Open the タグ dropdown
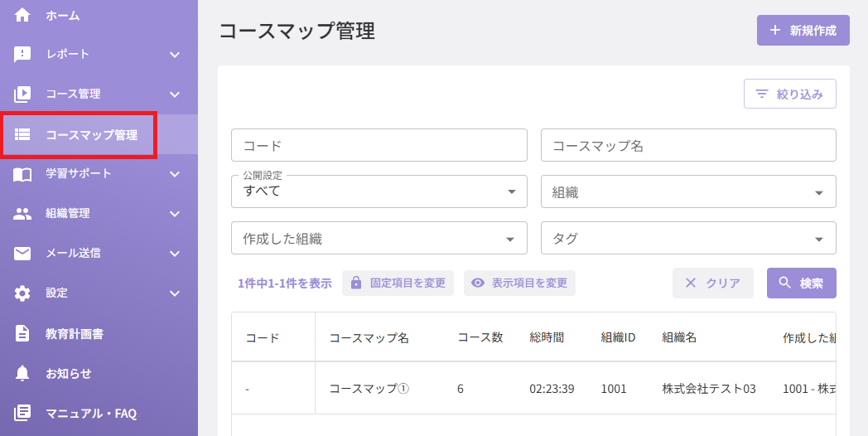The height and width of the screenshot is (436, 868). [688, 238]
